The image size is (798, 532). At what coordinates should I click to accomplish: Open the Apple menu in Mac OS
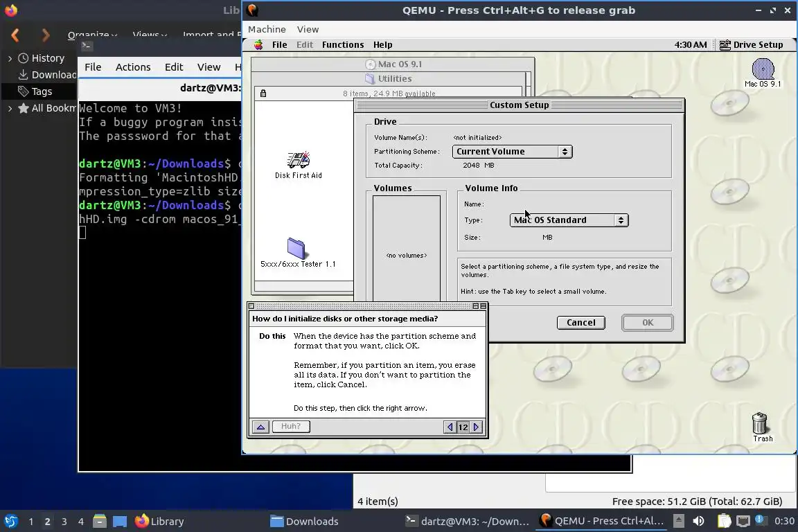258,45
